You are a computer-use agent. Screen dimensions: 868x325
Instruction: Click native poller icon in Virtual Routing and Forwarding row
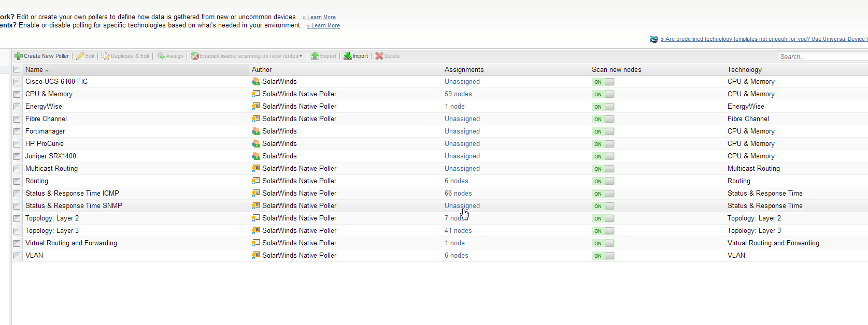tap(256, 243)
